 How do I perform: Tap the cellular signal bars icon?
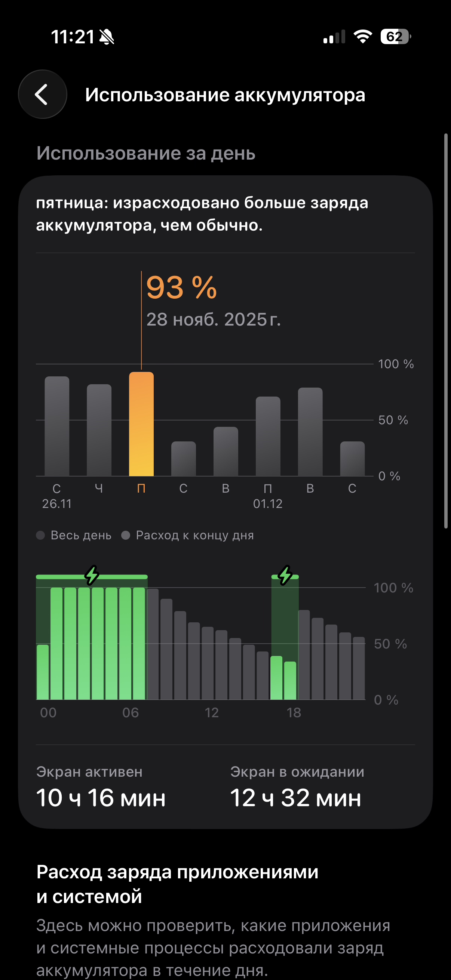tap(334, 37)
